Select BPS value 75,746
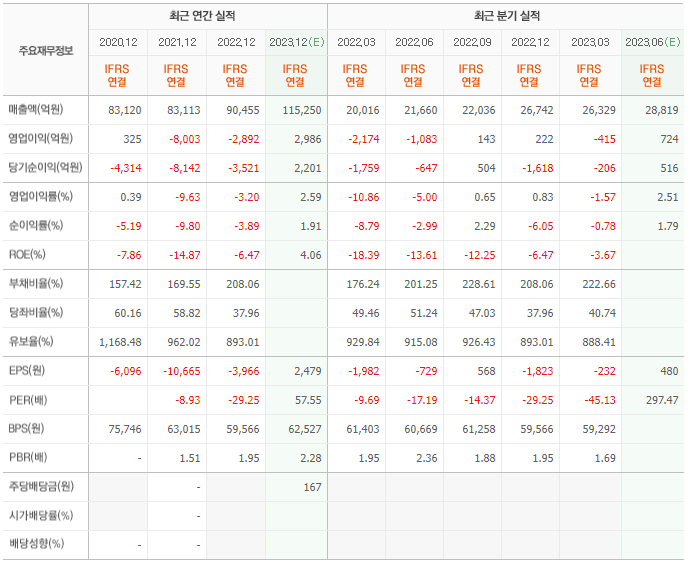The height and width of the screenshot is (562, 690). pyautogui.click(x=125, y=430)
